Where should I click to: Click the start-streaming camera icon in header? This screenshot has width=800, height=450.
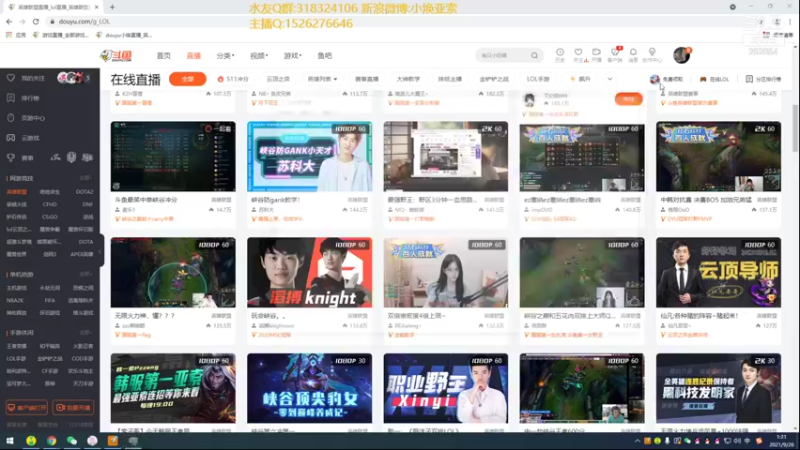coord(596,55)
